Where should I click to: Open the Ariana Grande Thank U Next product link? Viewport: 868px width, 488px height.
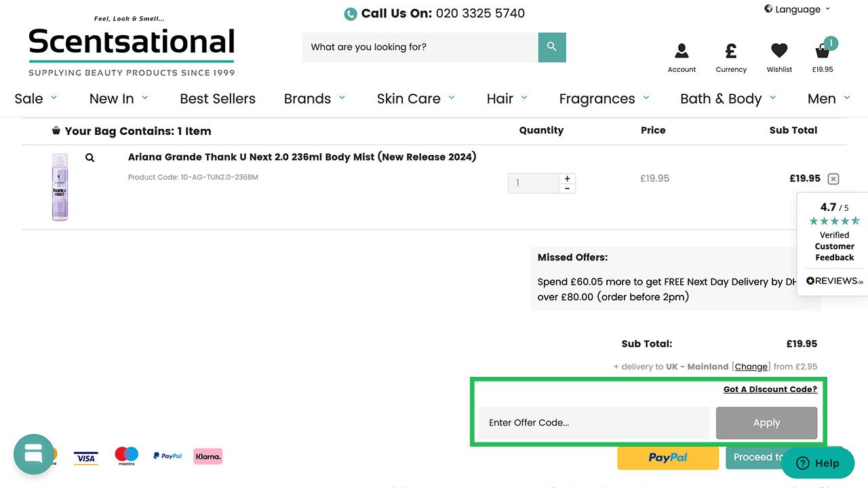[x=302, y=157]
